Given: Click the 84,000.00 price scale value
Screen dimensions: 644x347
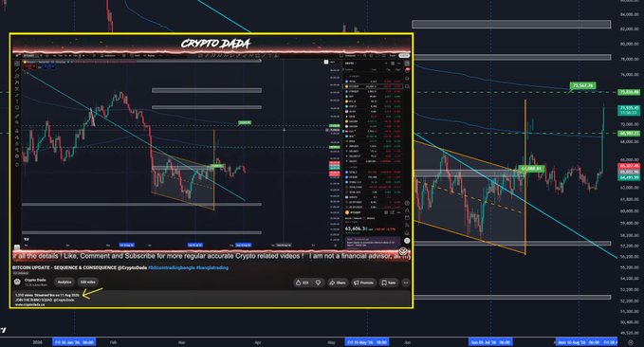Looking at the screenshot, I should tap(630, 14).
